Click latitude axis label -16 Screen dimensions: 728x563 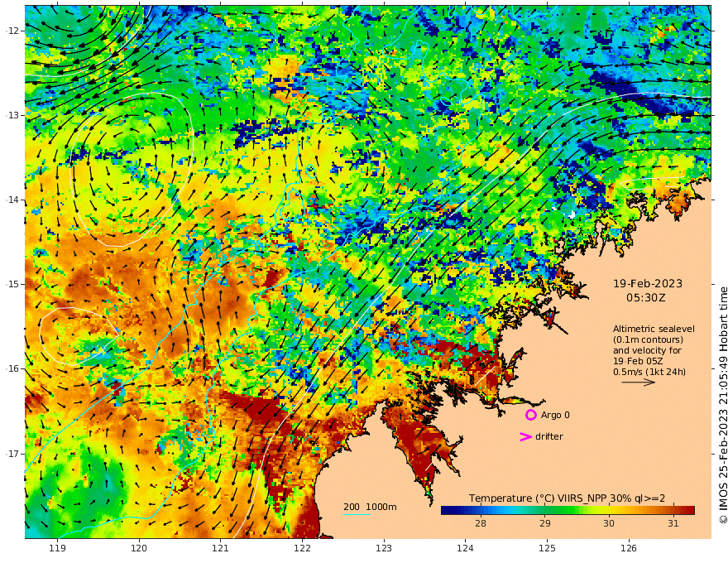click(12, 368)
